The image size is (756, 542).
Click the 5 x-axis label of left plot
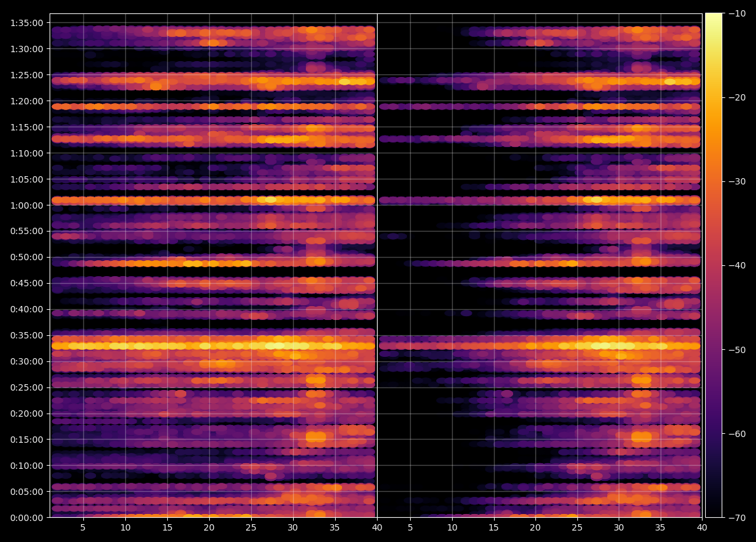click(83, 527)
